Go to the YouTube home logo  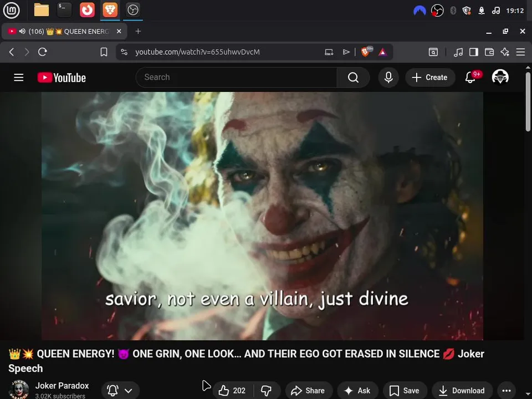[x=62, y=78]
